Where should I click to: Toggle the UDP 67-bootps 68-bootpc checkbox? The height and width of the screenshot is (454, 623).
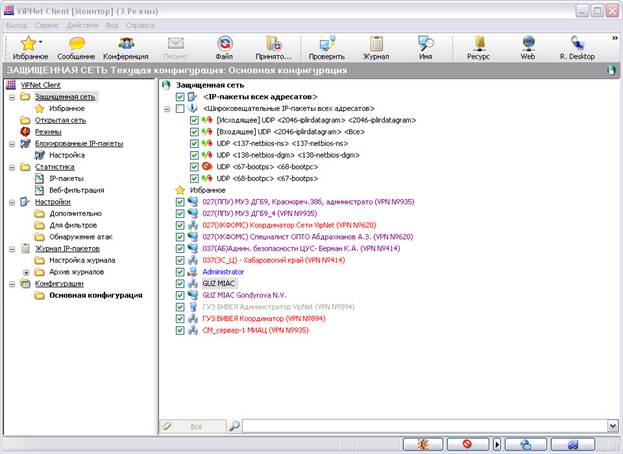[194, 167]
